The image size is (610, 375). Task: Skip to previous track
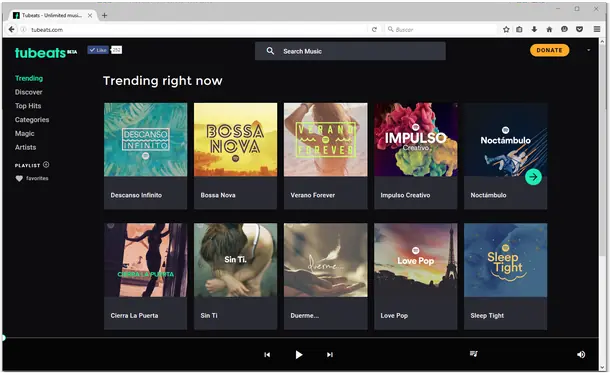(x=267, y=355)
